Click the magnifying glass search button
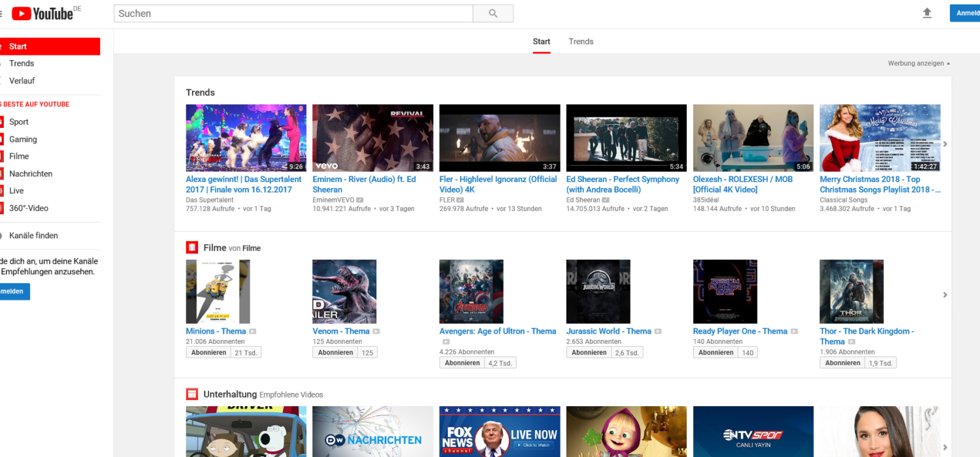980x457 pixels. pyautogui.click(x=493, y=14)
